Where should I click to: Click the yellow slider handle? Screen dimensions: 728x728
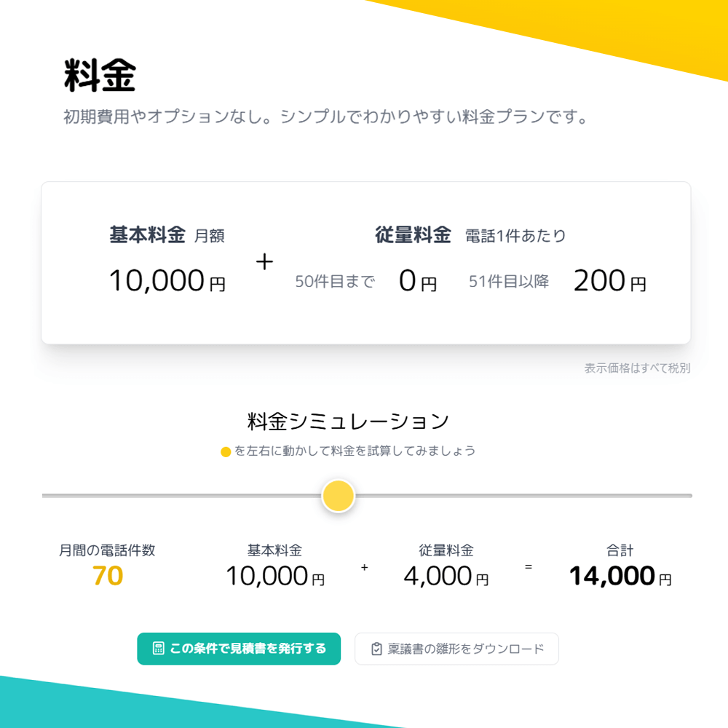[x=339, y=496]
